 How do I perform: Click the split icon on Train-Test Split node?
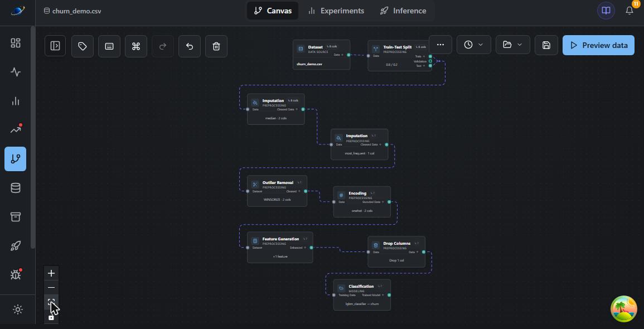point(375,49)
